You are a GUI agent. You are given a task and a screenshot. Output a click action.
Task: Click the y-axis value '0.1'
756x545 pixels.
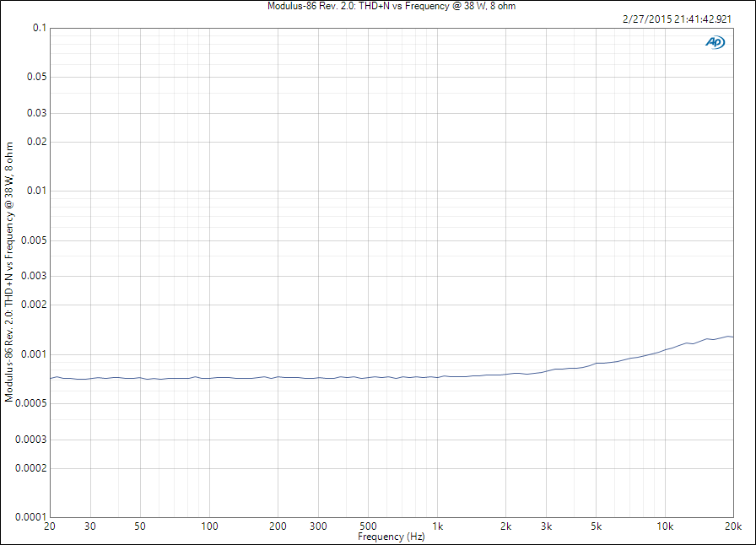(40, 28)
